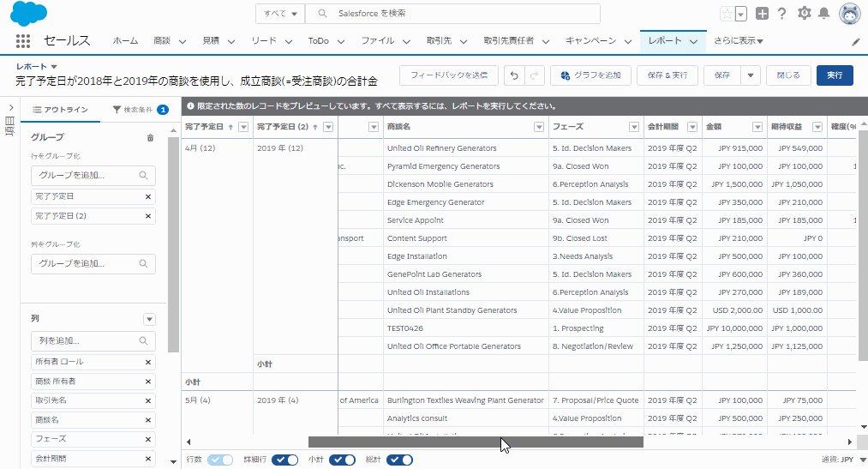Open the save options dropdown arrow
This screenshot has height=469, width=868.
(x=750, y=75)
